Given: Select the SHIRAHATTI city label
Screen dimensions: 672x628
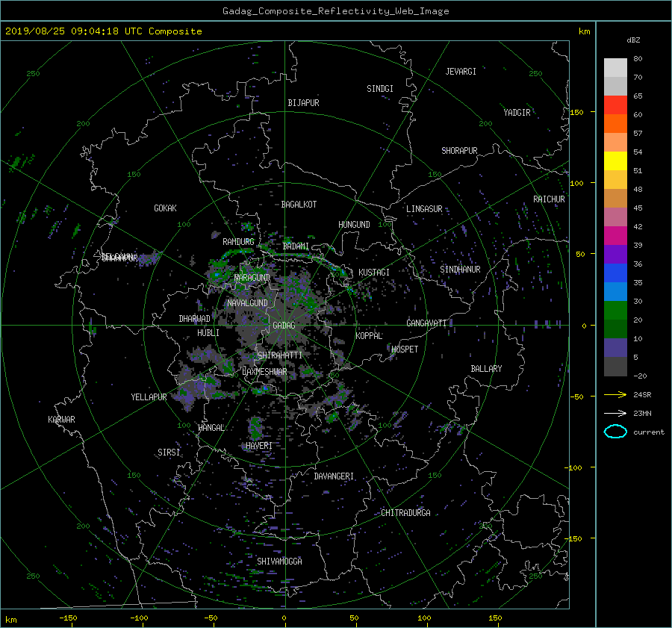Looking at the screenshot, I should pos(280,355).
